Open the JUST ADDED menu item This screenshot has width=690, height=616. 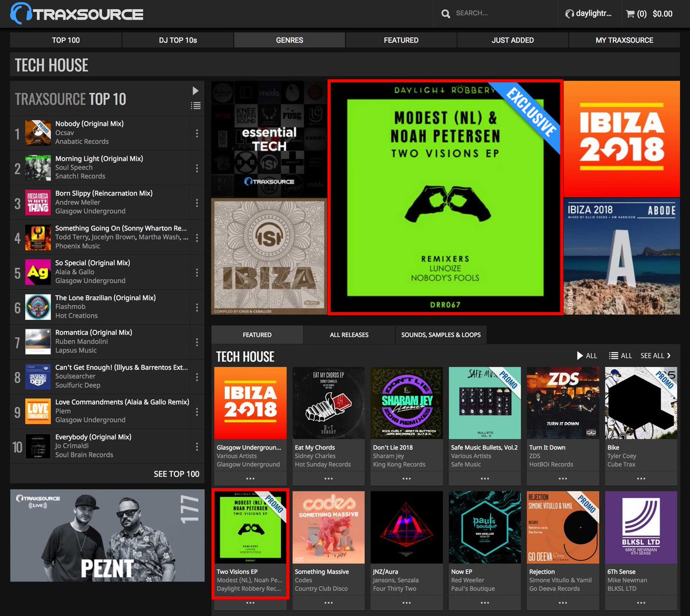[x=512, y=40]
